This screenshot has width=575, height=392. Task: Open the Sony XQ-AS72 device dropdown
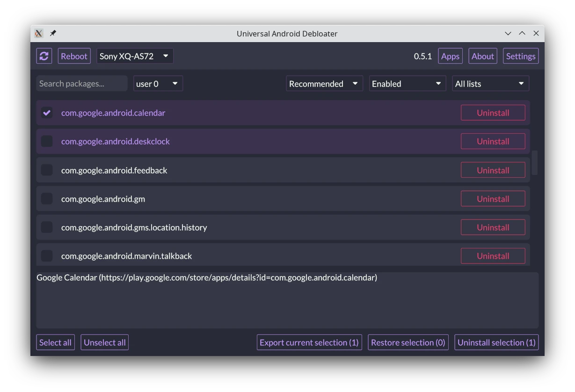point(135,56)
